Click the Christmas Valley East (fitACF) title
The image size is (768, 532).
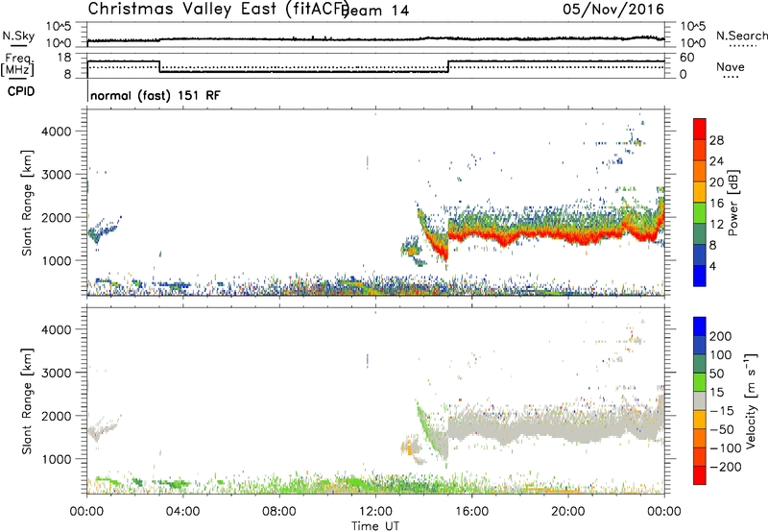tap(219, 9)
